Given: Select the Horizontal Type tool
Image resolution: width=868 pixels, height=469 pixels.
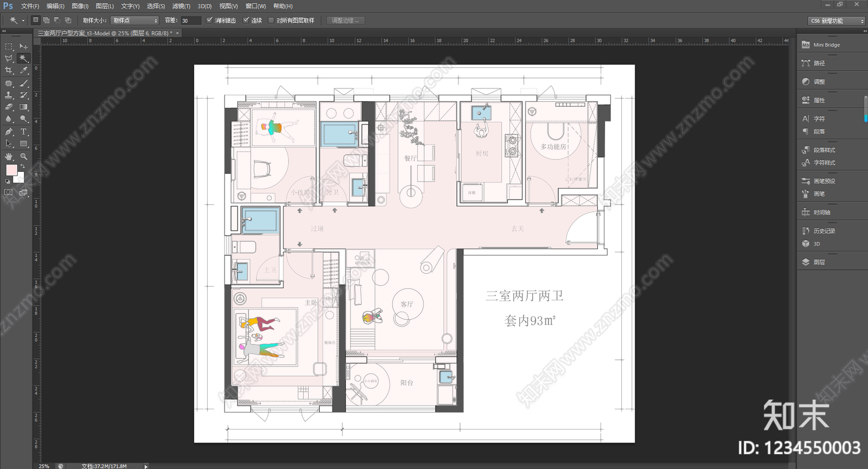Looking at the screenshot, I should coord(23,131).
